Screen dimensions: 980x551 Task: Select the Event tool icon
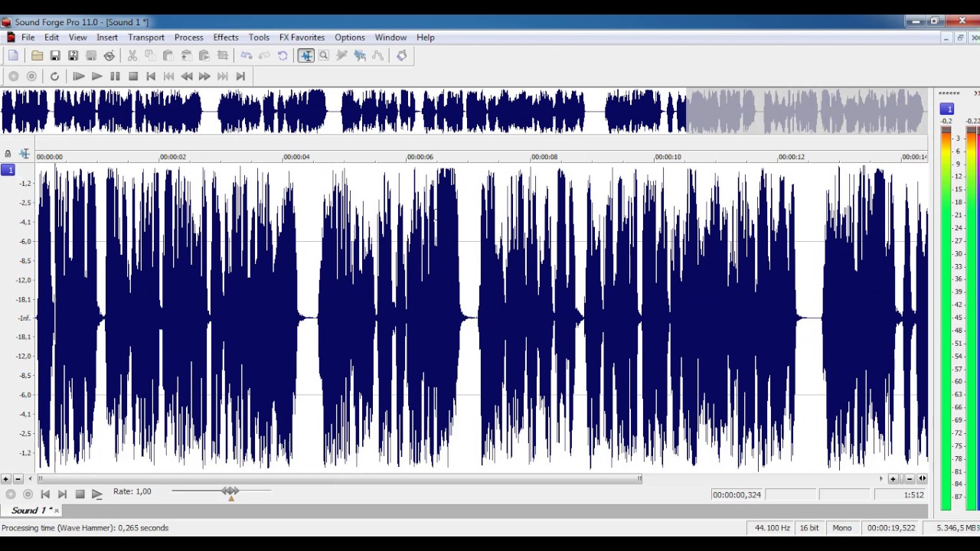360,56
